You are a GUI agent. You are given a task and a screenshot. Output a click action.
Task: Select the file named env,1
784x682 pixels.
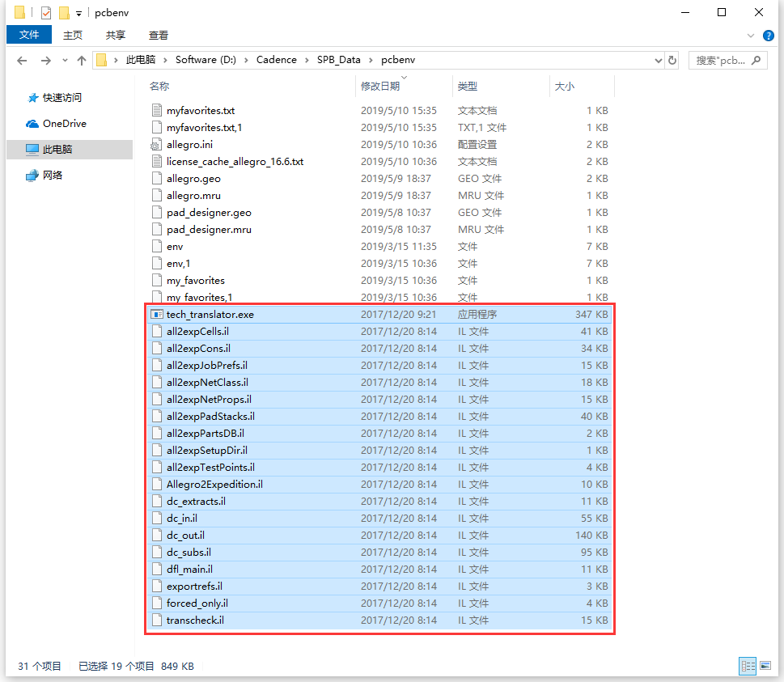[178, 264]
